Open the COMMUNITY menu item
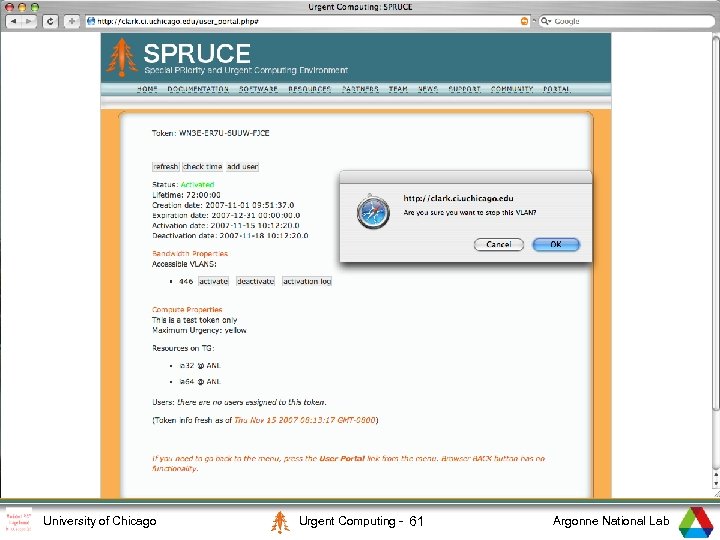This screenshot has height=540, width=720. click(x=512, y=89)
